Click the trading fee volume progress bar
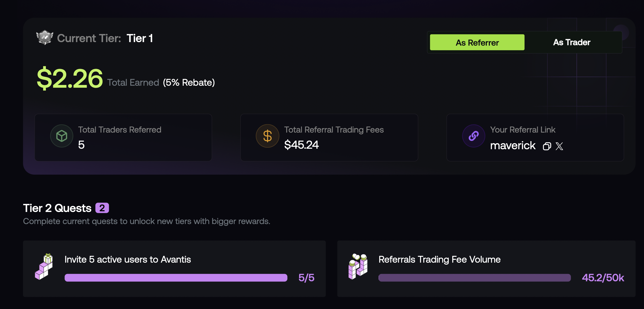 pyautogui.click(x=475, y=278)
